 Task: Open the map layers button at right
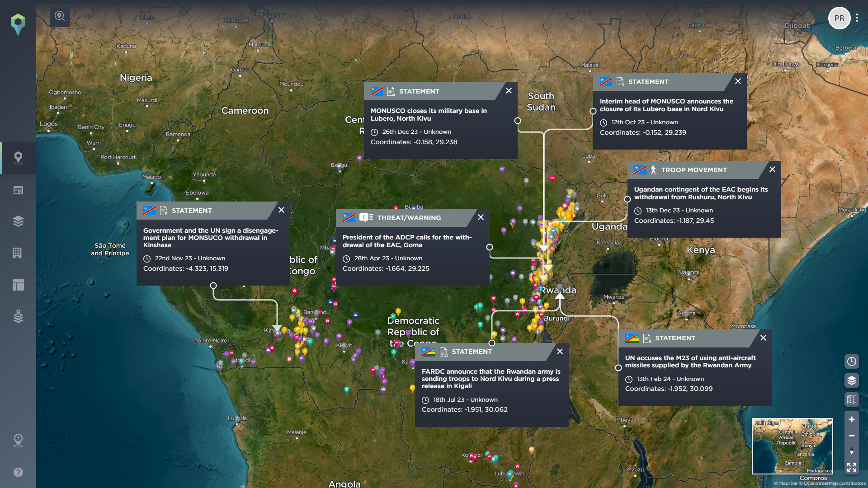pyautogui.click(x=852, y=380)
